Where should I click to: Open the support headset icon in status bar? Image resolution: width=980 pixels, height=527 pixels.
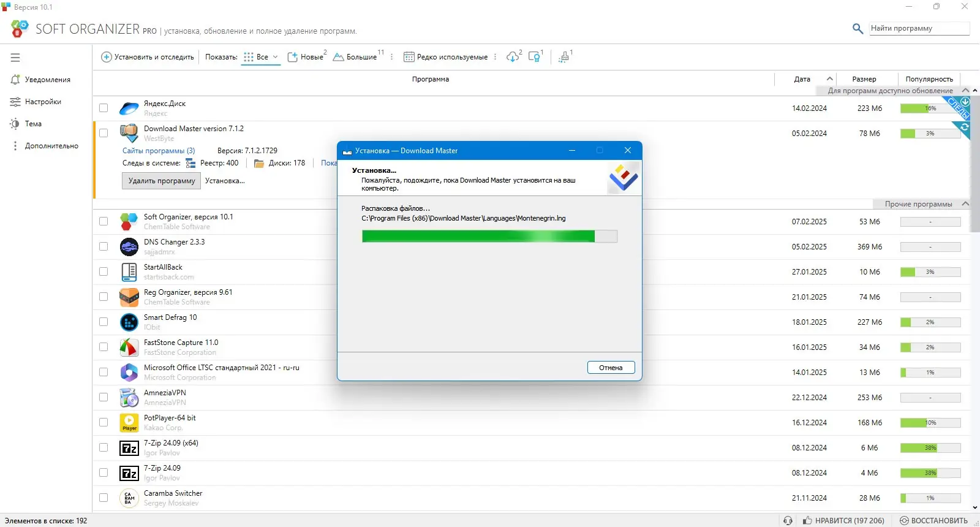788,520
